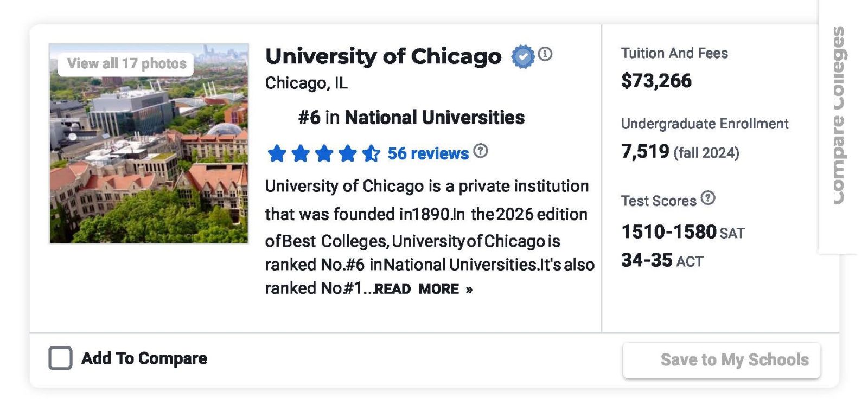Viewport: 868px width, 418px height.
Task: Click the Add To Compare label
Action: pos(144,358)
